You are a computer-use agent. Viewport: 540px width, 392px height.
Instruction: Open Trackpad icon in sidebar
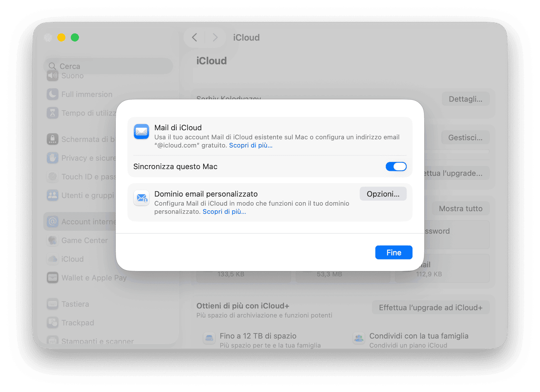pyautogui.click(x=52, y=323)
